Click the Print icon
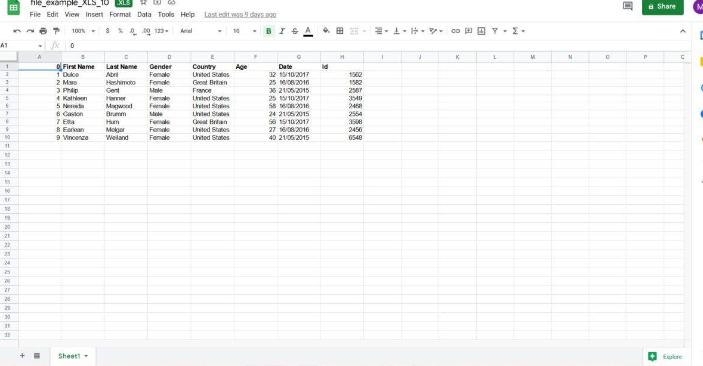703x366 pixels. pos(43,31)
